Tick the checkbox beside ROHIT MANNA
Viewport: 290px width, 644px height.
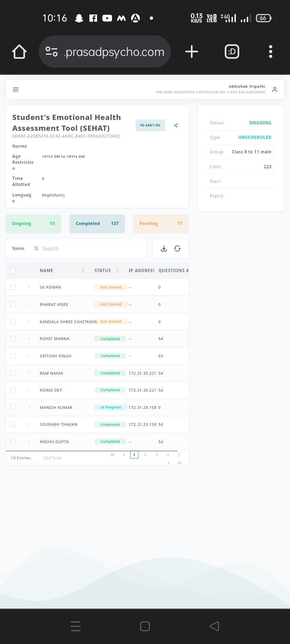(13, 339)
